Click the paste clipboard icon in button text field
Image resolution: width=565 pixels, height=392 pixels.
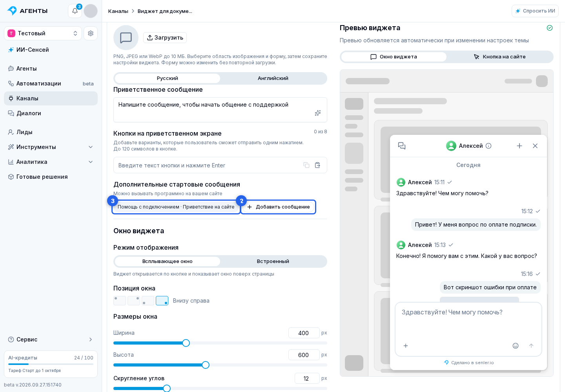(x=318, y=165)
